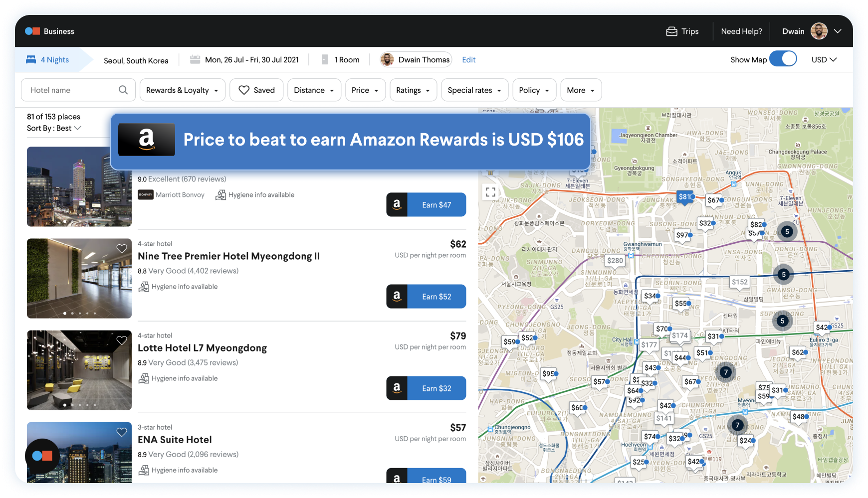Screen dimensions: 868x498
Task: Save Nine Tree Premier Hotel with heart icon
Action: point(122,248)
